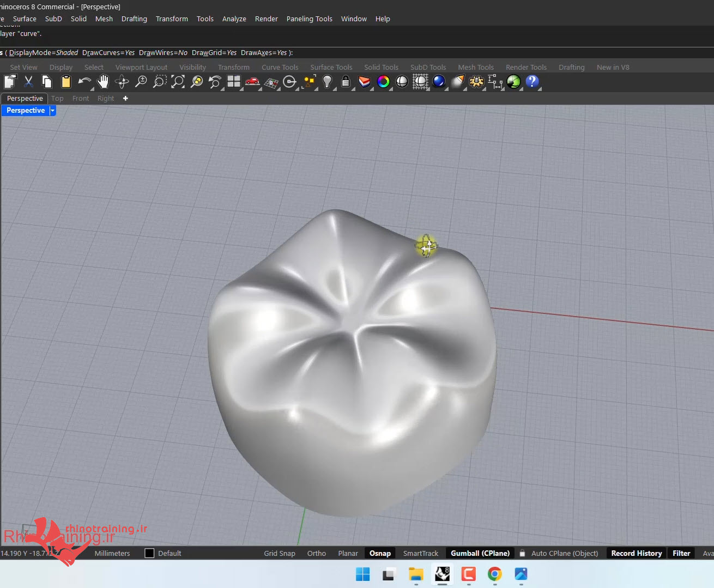Screen dimensions: 714x588
Task: Select the Zoom Extents tool icon
Action: point(178,82)
